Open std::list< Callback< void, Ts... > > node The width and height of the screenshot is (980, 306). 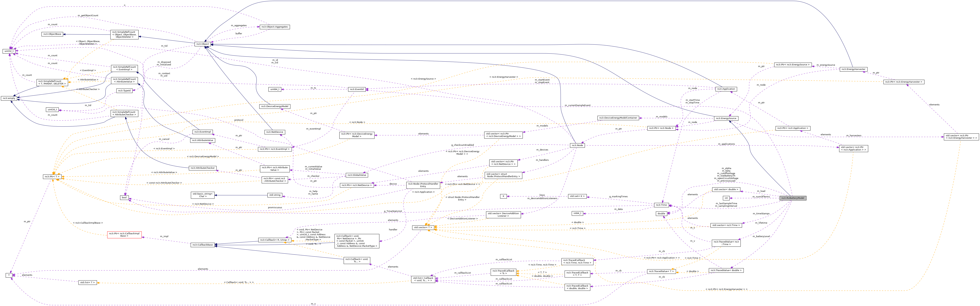tap(423, 279)
